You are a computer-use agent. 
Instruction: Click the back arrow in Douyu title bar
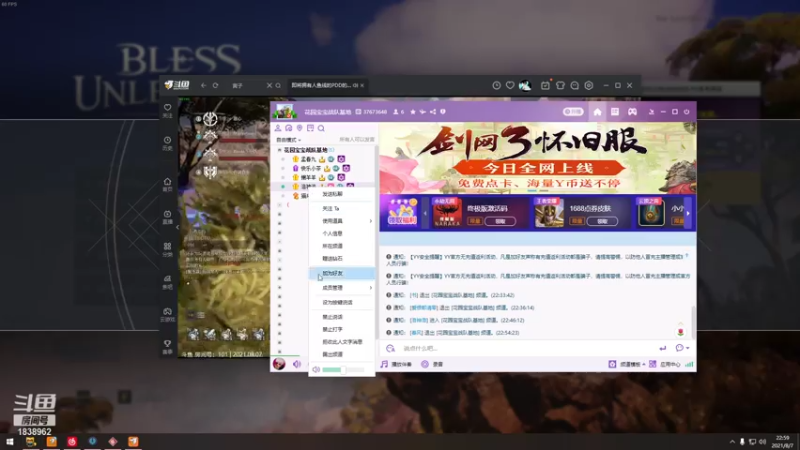204,85
